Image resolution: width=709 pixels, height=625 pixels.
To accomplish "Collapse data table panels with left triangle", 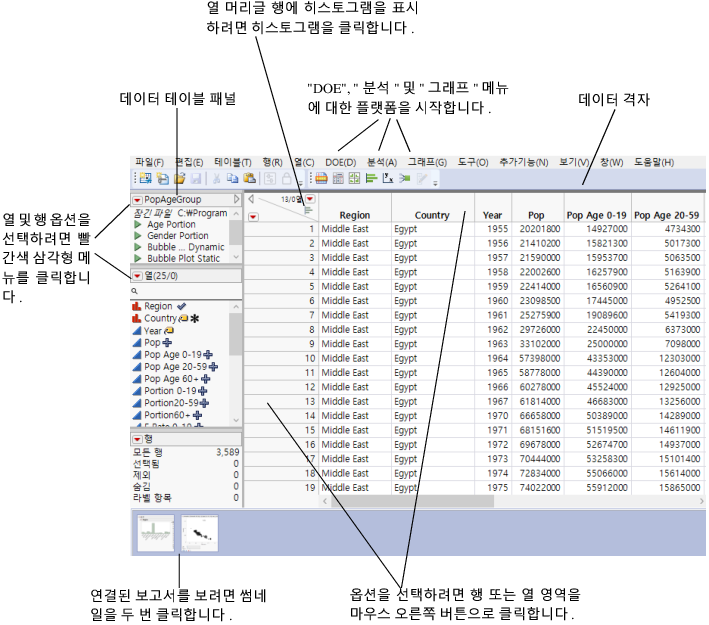I will point(251,199).
